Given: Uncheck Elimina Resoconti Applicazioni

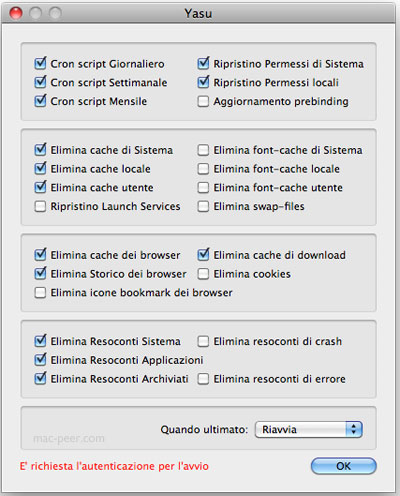Looking at the screenshot, I should 40,360.
